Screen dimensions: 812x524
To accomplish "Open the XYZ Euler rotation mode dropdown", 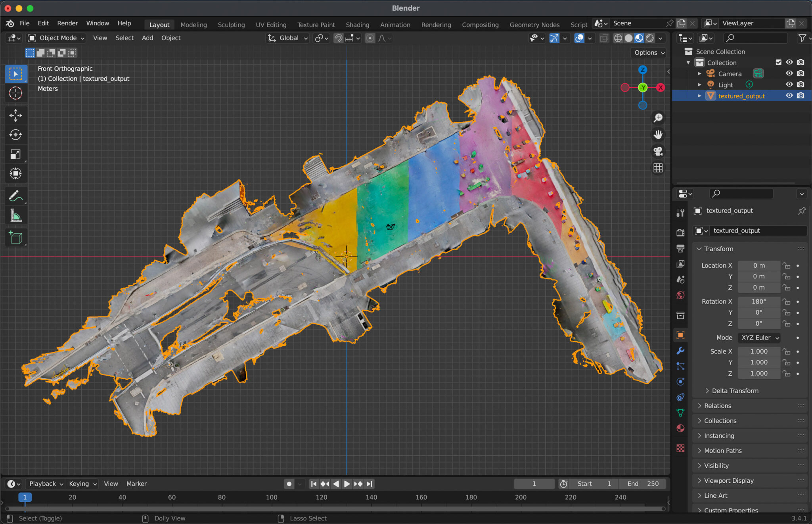I will point(758,338).
